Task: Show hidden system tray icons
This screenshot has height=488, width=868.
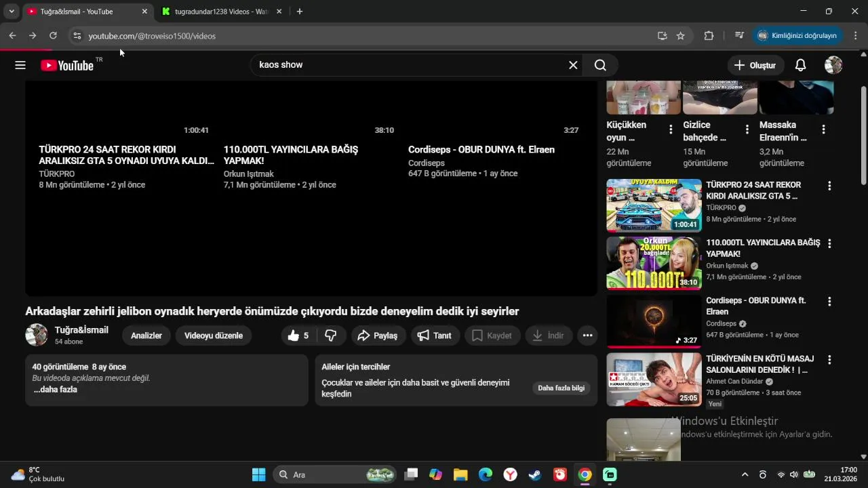Action: click(745, 474)
